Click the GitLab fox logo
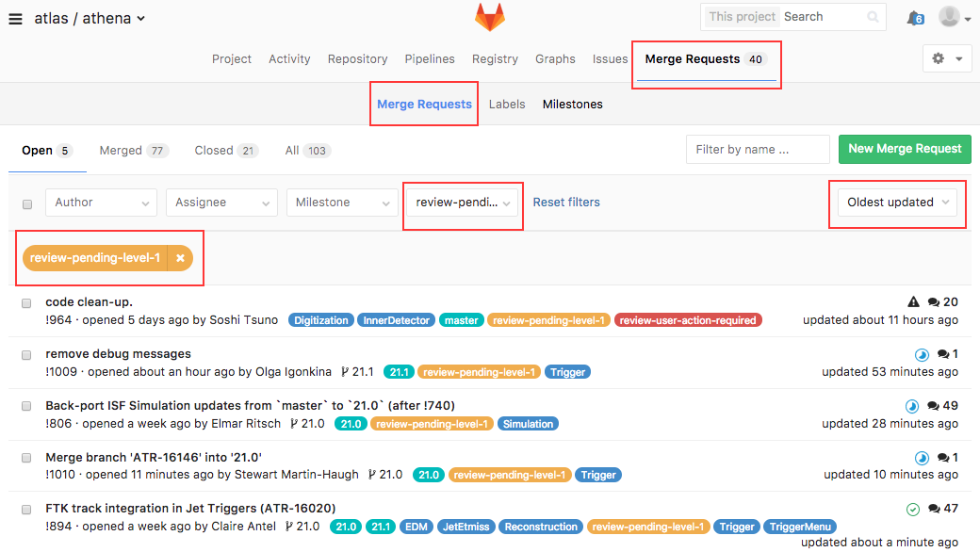 (x=489, y=17)
